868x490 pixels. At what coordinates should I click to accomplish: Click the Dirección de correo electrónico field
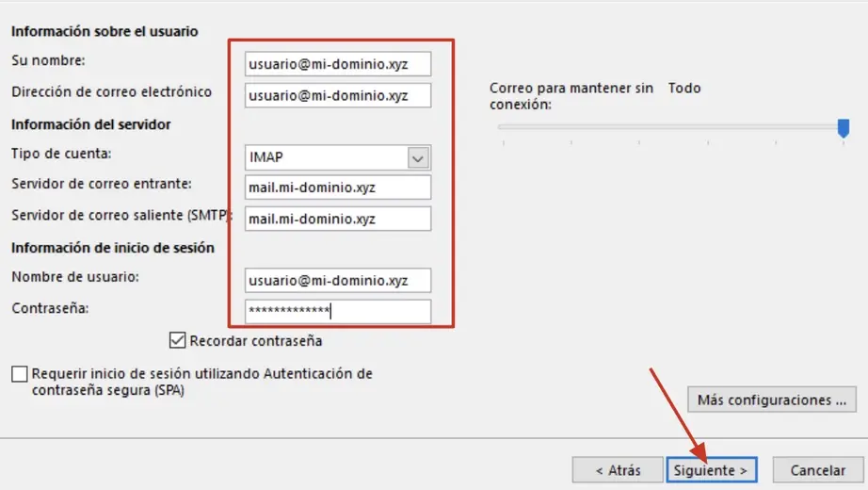(x=338, y=95)
